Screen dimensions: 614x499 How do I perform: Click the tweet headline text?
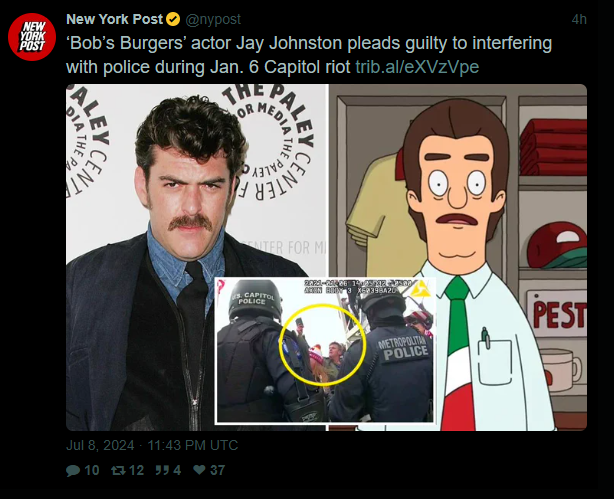coord(309,55)
